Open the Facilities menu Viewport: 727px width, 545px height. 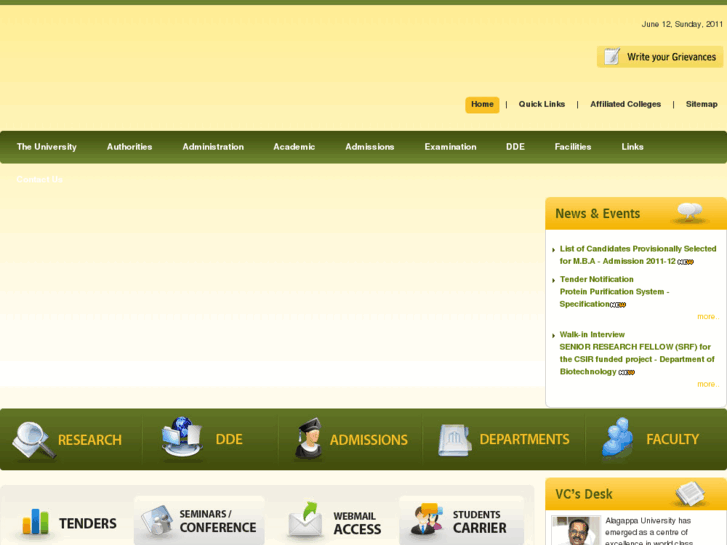tap(573, 147)
